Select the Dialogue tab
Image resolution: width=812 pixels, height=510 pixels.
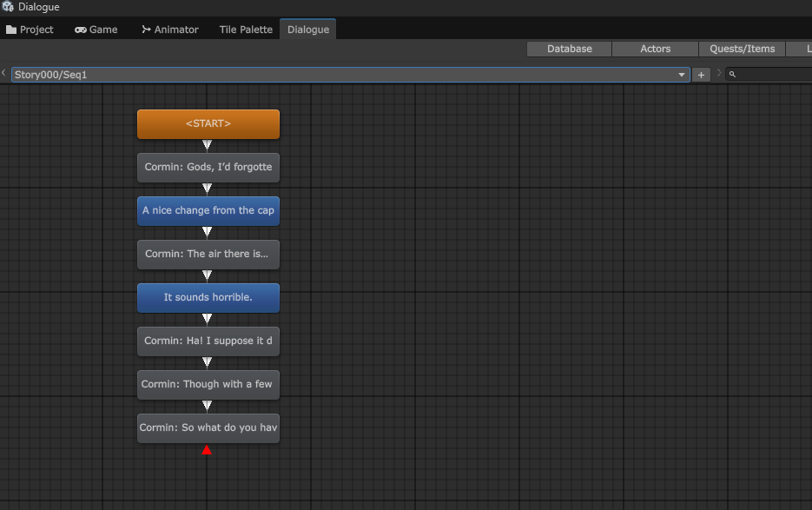coord(307,29)
